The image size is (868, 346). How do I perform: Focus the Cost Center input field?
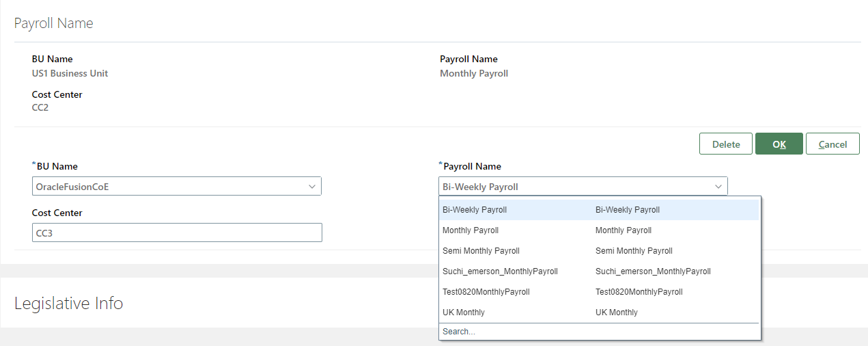coord(177,232)
